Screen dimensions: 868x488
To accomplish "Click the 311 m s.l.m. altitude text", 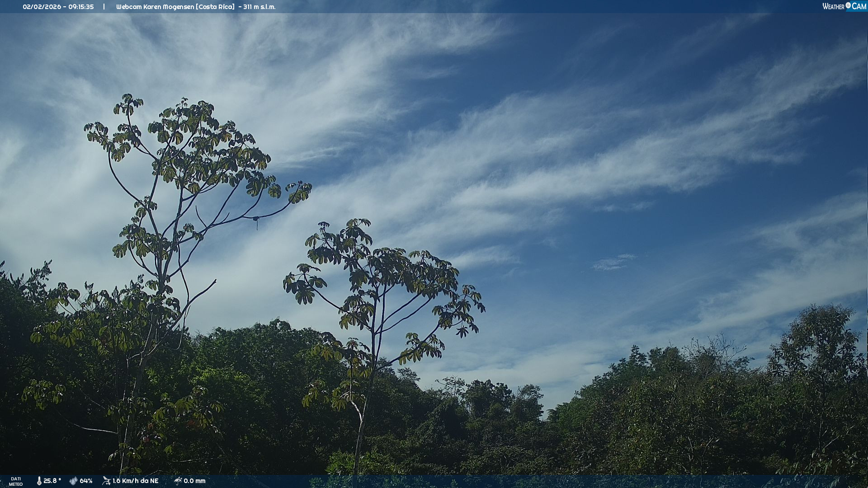I will tap(259, 7).
